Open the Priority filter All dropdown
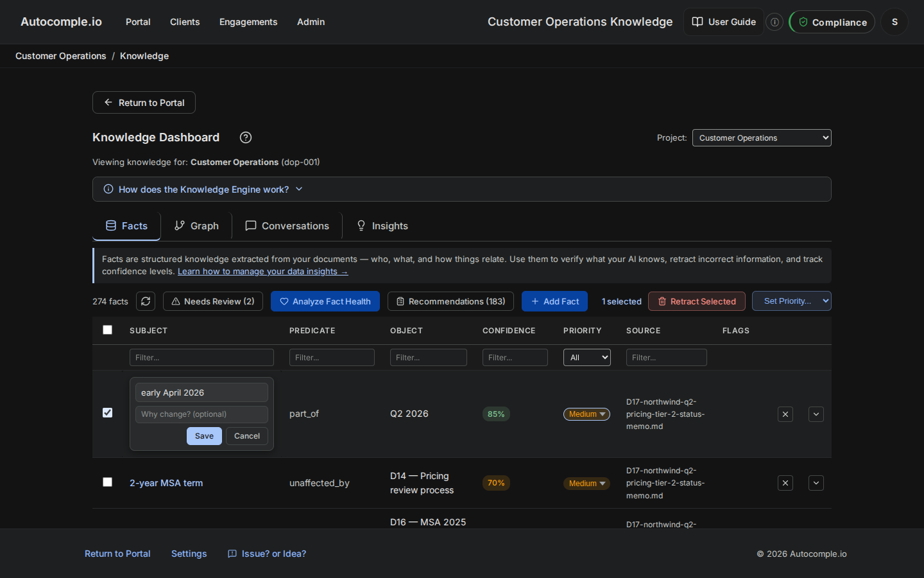 (587, 358)
